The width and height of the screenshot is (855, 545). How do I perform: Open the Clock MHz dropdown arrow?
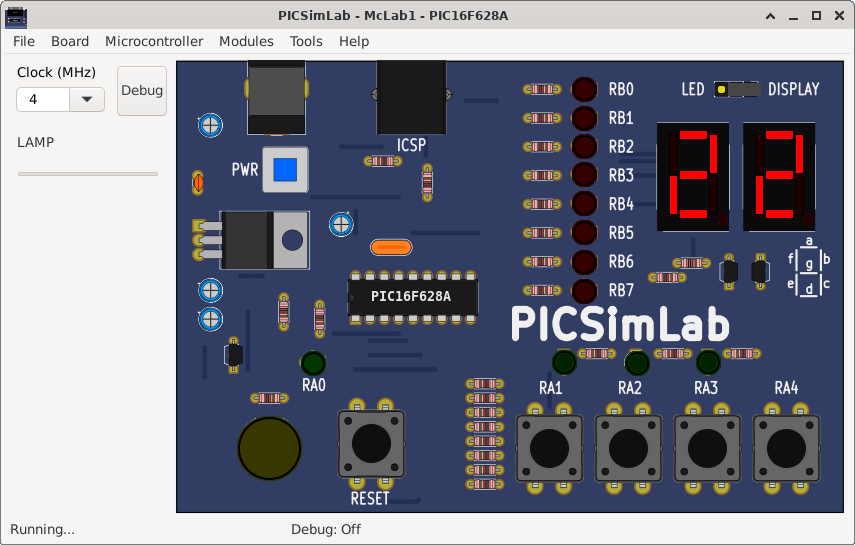pos(87,99)
